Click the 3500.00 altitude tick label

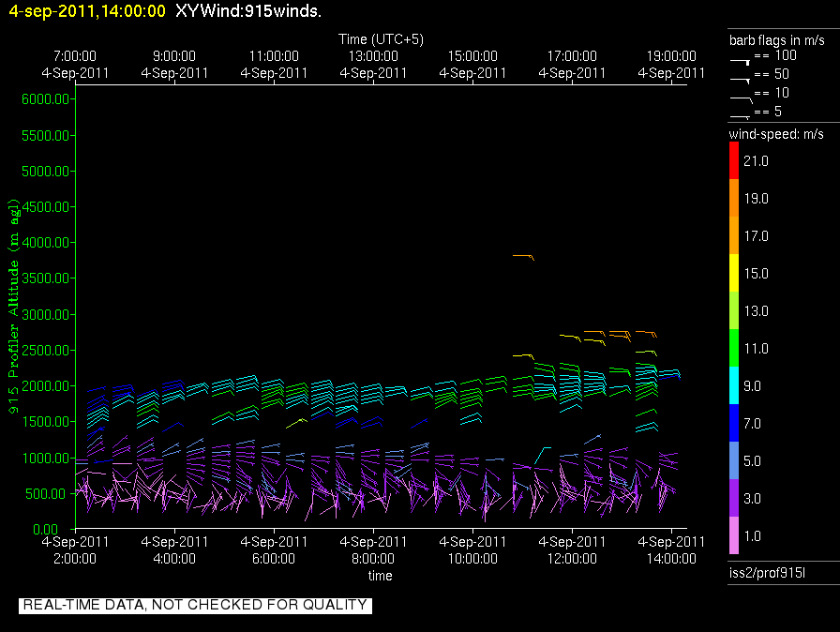[x=45, y=278]
